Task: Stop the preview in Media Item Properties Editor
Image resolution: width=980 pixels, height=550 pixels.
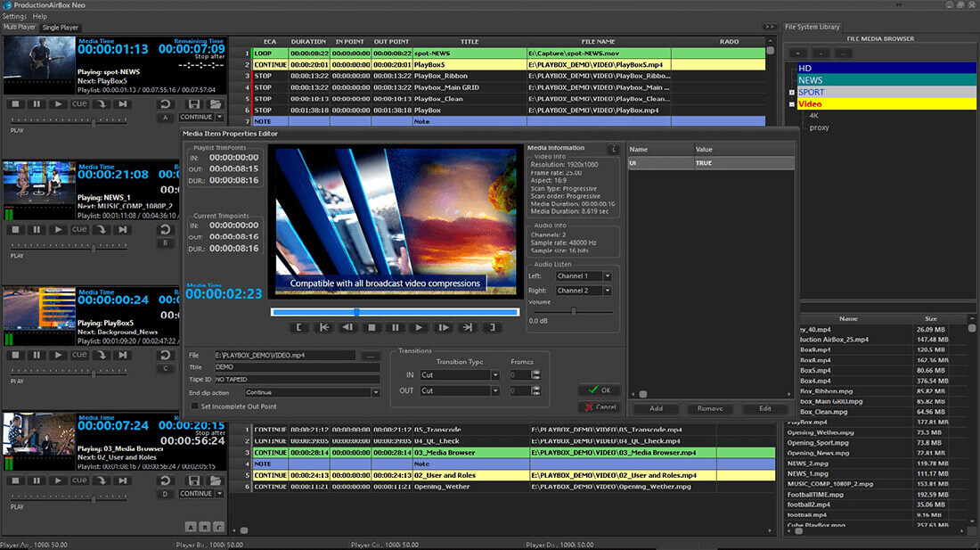Action: tap(372, 327)
